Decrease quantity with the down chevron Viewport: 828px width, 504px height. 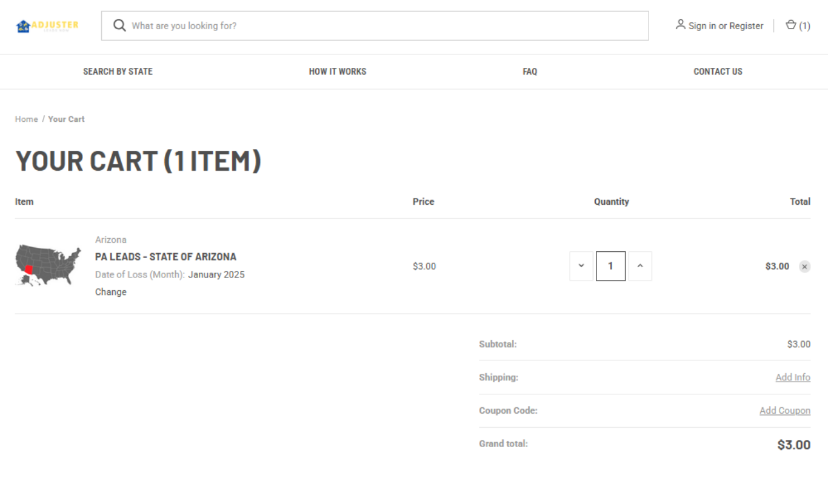[x=581, y=266]
